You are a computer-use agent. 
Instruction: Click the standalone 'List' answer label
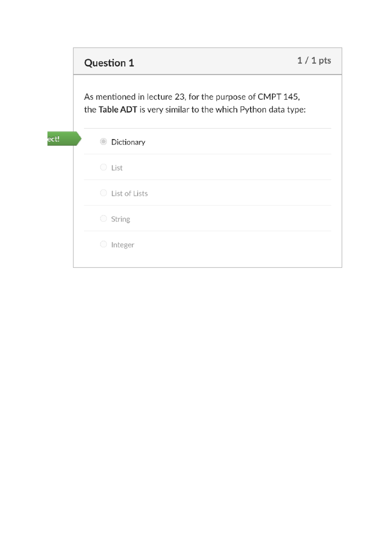(x=117, y=168)
